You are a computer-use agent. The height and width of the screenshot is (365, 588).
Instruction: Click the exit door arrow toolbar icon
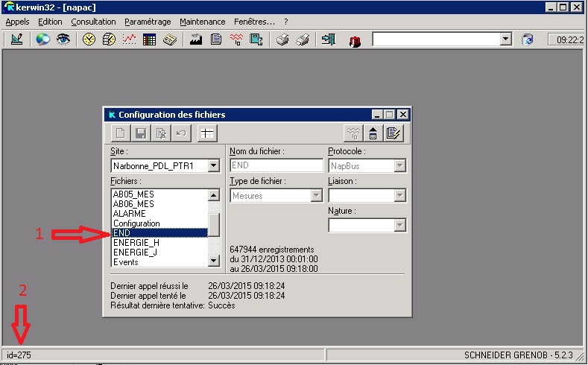[328, 39]
